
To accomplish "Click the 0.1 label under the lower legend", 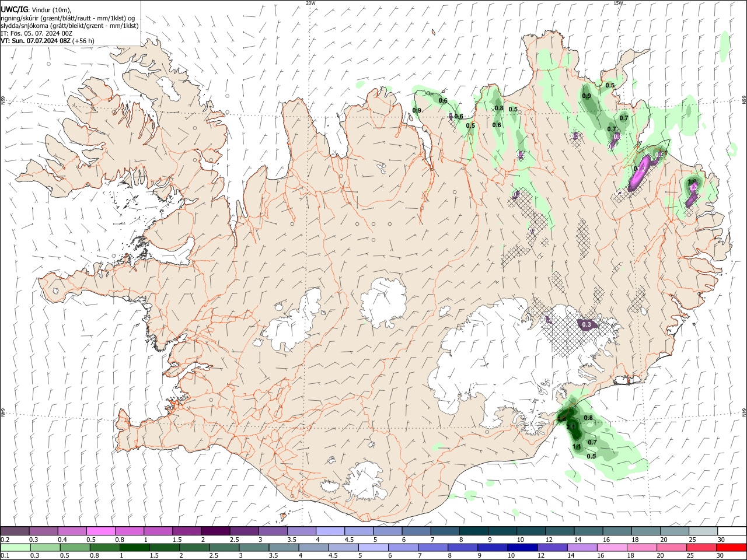I will pyautogui.click(x=4, y=556).
